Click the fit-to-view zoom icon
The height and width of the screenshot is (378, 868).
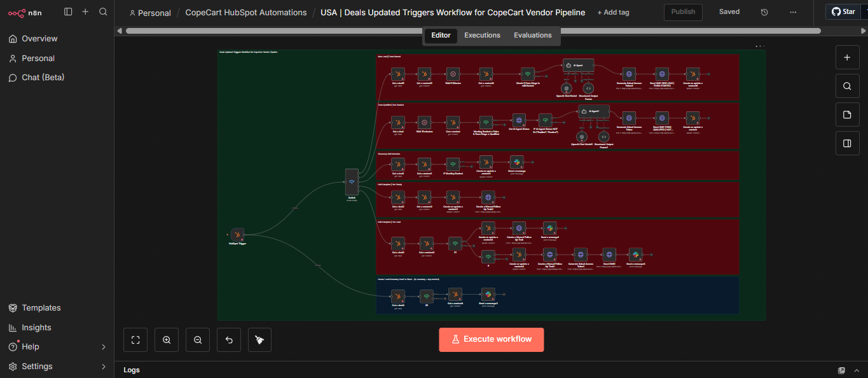[x=135, y=340]
